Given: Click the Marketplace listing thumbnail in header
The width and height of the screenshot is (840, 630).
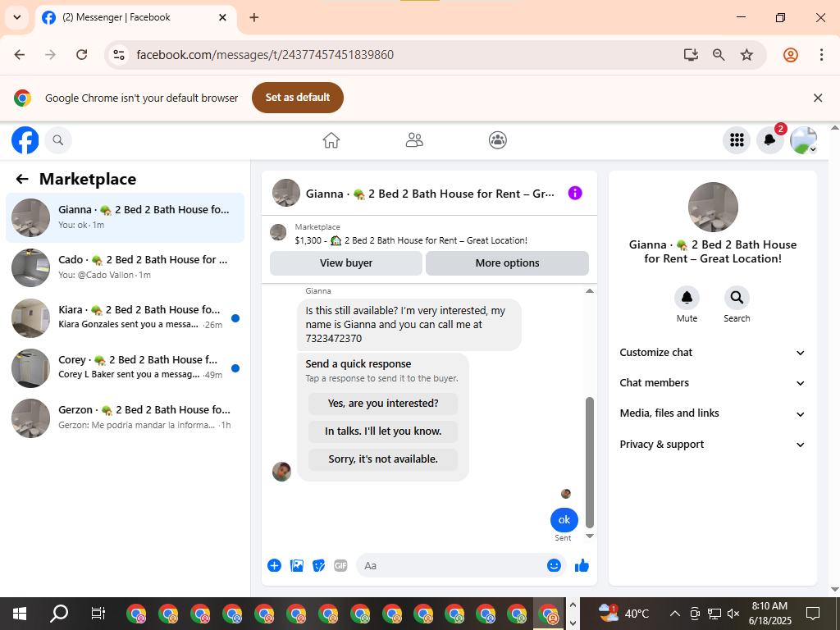Looking at the screenshot, I should point(278,232).
